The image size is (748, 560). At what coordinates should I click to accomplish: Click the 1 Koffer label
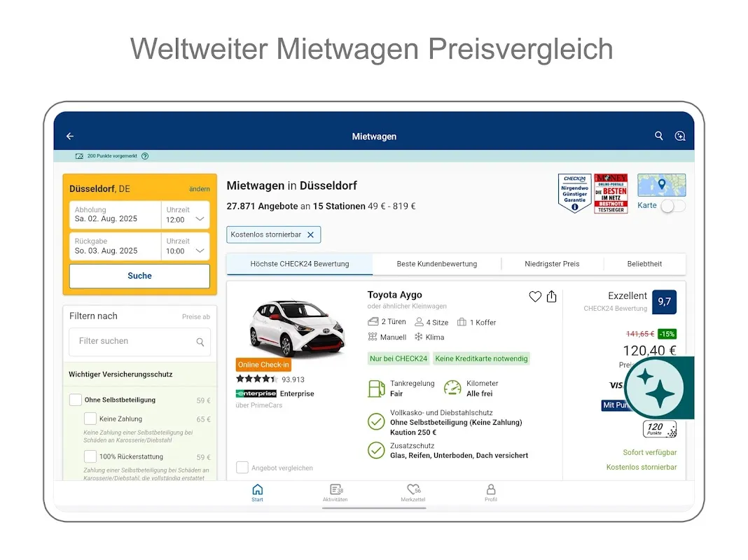click(x=483, y=323)
